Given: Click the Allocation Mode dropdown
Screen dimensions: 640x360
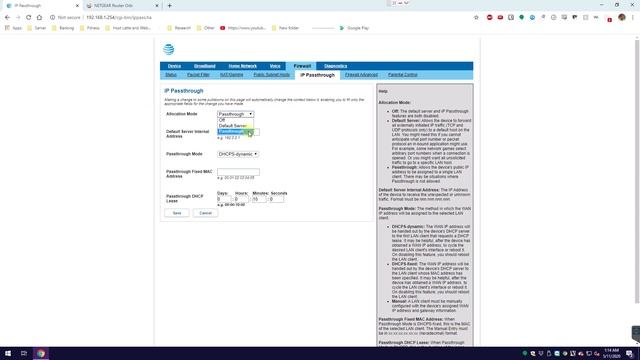Looking at the screenshot, I should pos(236,114).
